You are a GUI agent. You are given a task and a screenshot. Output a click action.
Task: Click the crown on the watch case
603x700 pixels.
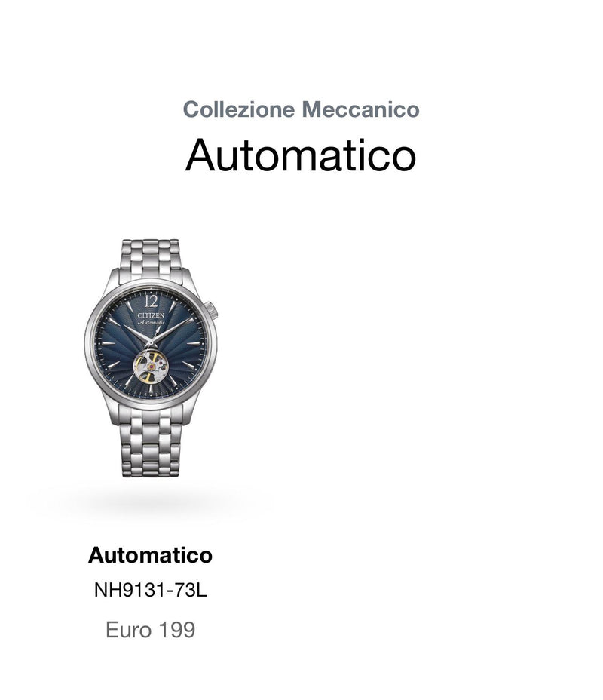tap(213, 310)
